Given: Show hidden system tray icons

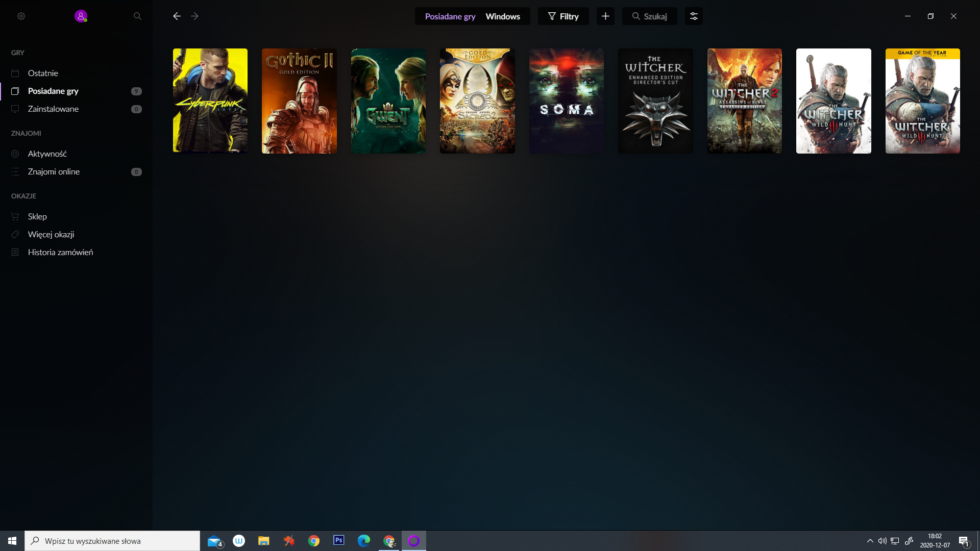Looking at the screenshot, I should click(x=870, y=541).
